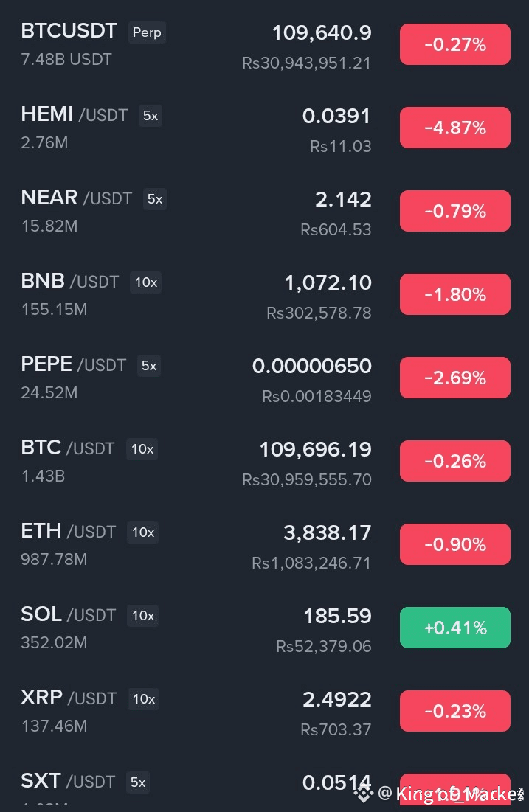The image size is (529, 812).
Task: Click the green SOL +0.41% button
Action: [x=454, y=628]
